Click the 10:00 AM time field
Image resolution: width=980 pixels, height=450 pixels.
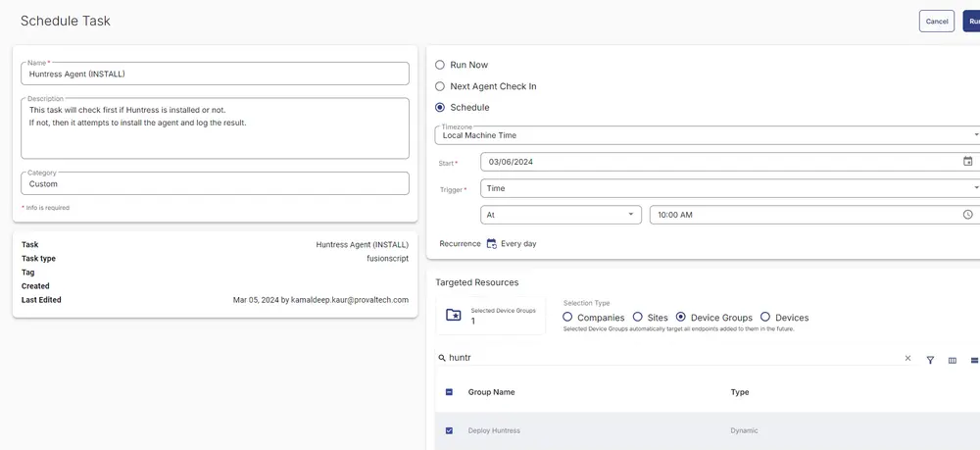click(x=815, y=215)
